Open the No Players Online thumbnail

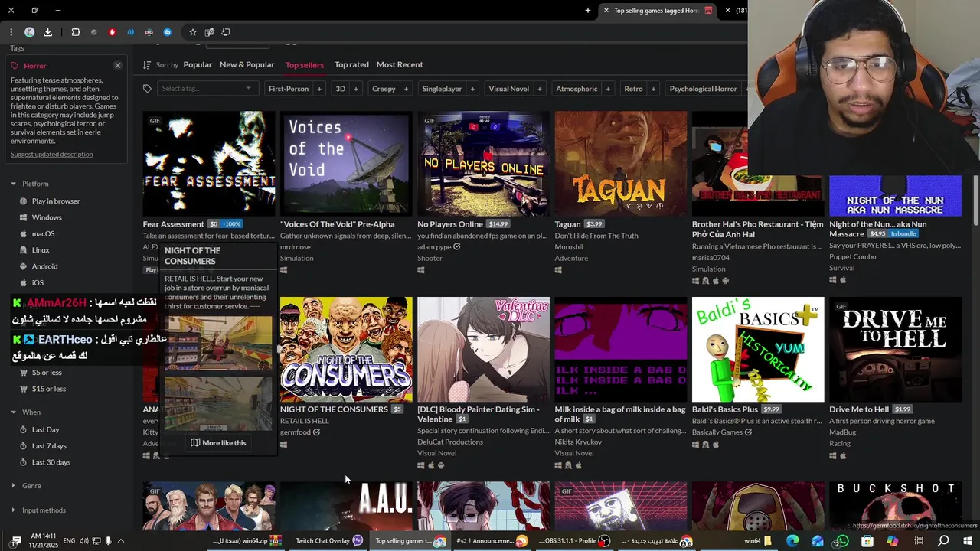click(x=483, y=164)
